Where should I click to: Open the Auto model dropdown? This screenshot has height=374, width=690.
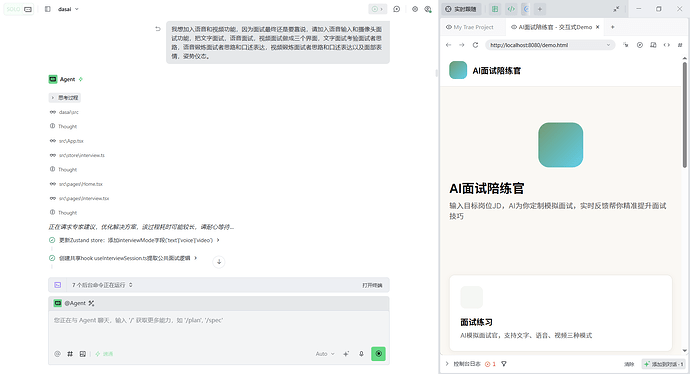click(x=325, y=354)
